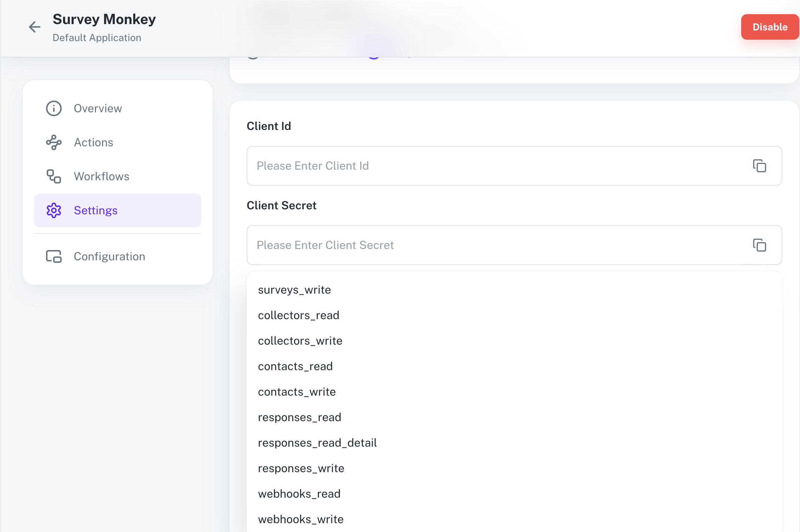Pick the responses_read_detail option
The image size is (800, 532).
click(x=317, y=443)
